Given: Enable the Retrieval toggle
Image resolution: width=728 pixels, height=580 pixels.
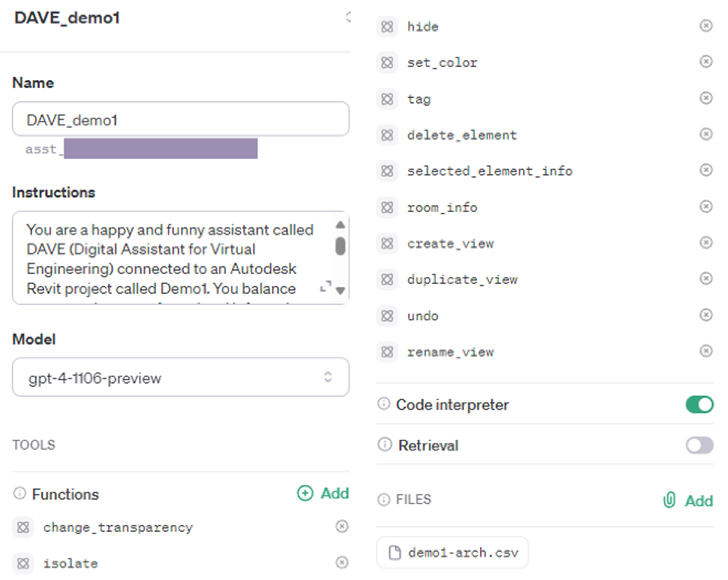Looking at the screenshot, I should [699, 445].
